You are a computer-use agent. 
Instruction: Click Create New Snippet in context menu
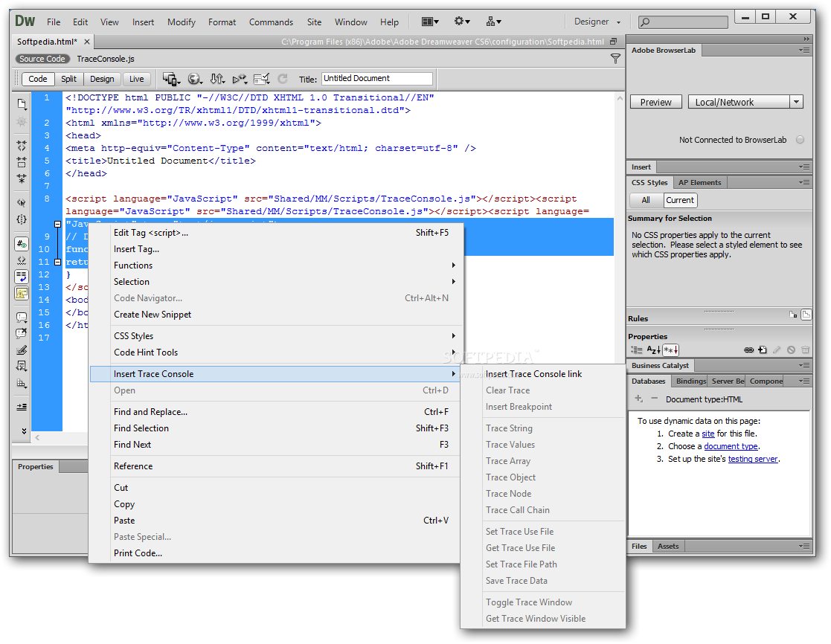(275, 315)
